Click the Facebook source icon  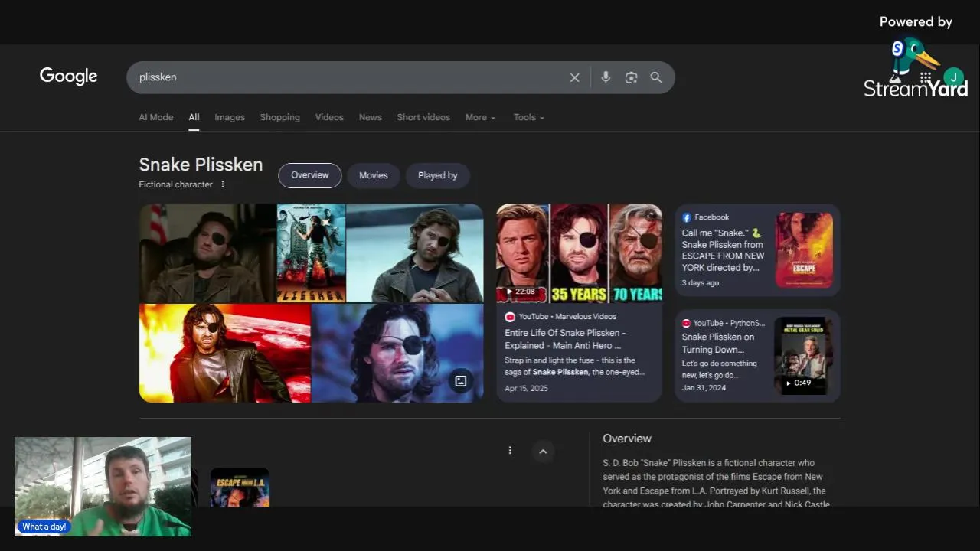tap(687, 217)
